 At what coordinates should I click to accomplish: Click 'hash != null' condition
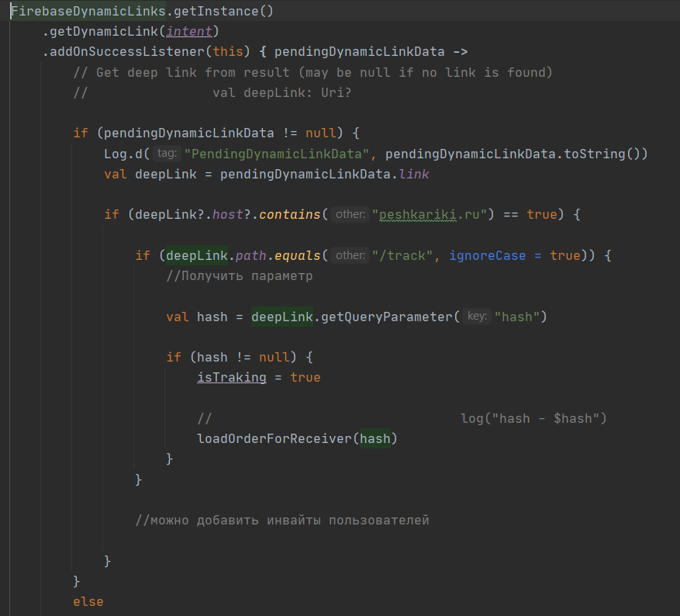tap(243, 358)
